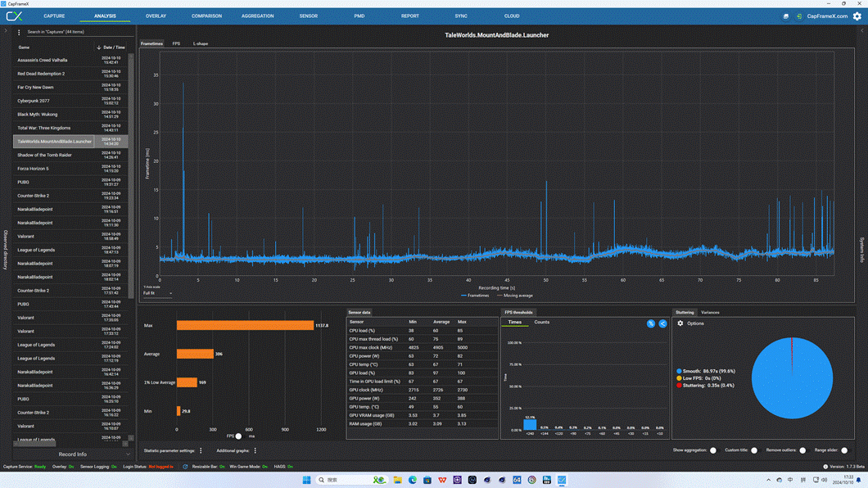Open the settings gear in top bar
The height and width of the screenshot is (488, 868).
click(x=857, y=16)
